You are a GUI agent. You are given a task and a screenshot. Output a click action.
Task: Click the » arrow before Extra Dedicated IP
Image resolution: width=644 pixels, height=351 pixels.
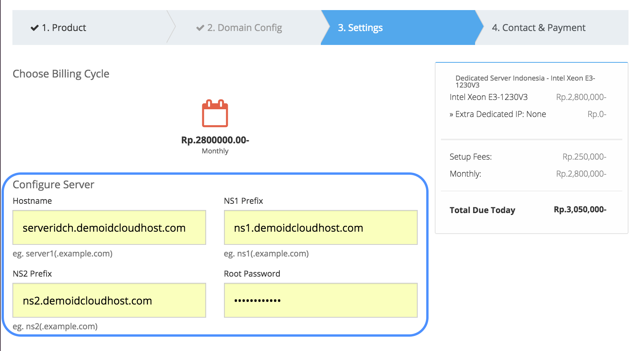[453, 114]
